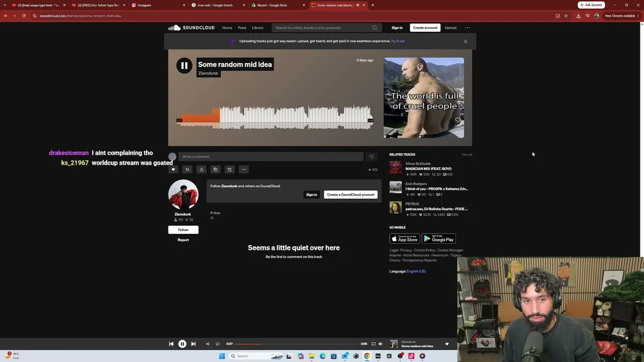Open the Privacy footer link
This screenshot has height=362, width=644.
point(406,250)
